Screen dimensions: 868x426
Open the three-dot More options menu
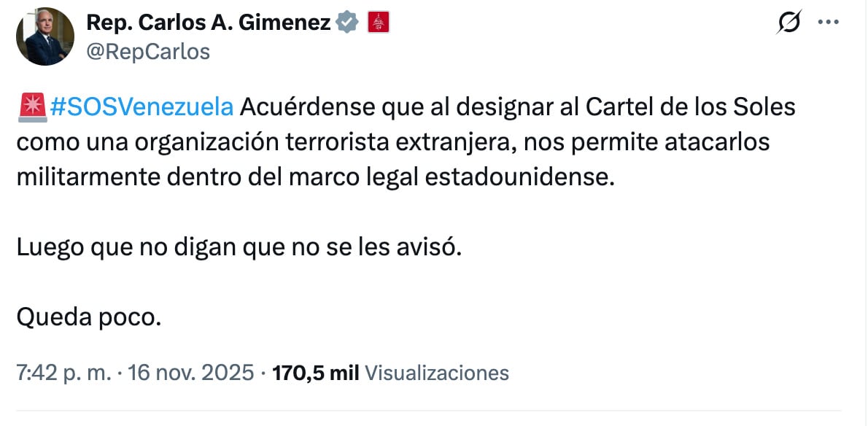pos(829,23)
